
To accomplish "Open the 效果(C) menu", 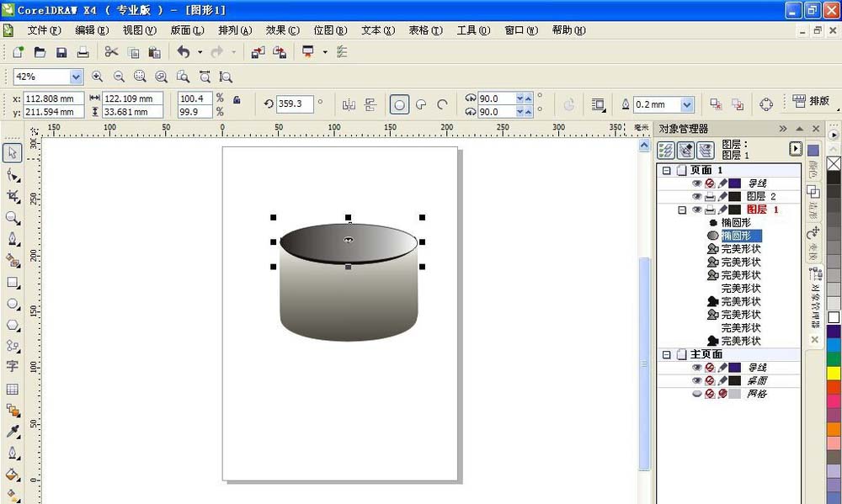I will coord(282,30).
